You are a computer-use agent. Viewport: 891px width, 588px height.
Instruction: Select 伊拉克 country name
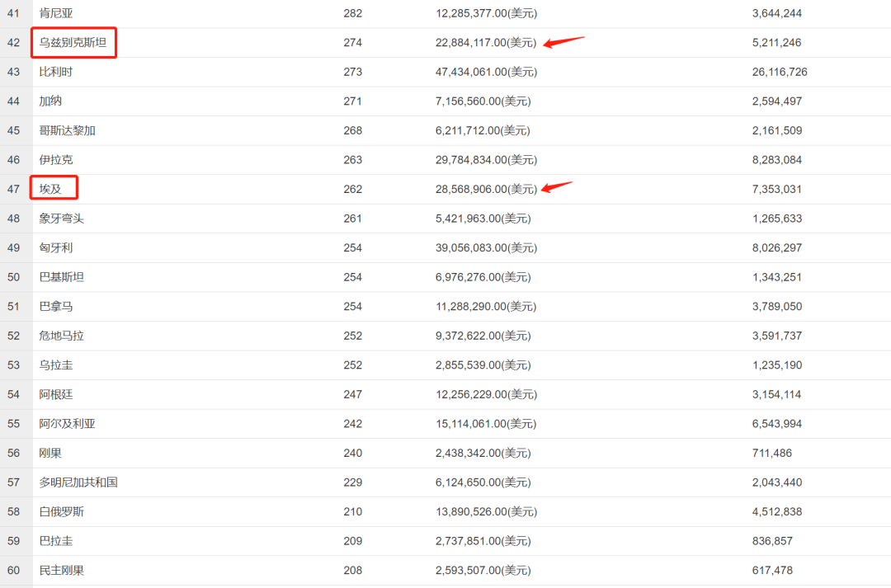click(56, 160)
